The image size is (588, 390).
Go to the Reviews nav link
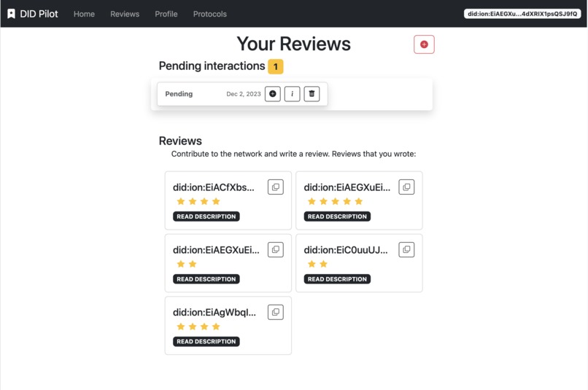click(125, 14)
